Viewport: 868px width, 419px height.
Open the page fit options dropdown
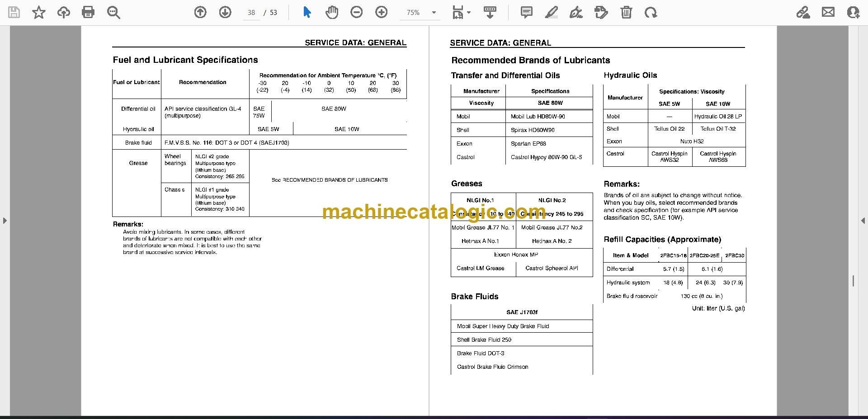coord(461,13)
